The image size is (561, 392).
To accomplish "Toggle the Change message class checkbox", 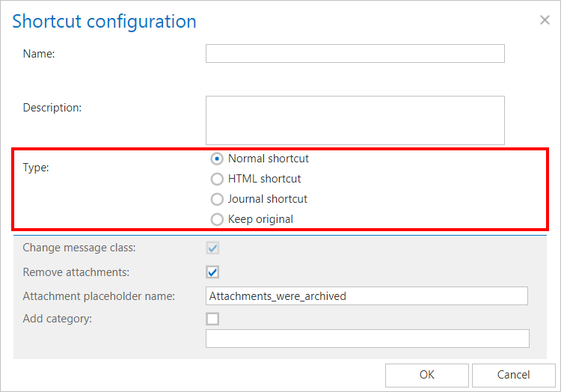I will 213,248.
